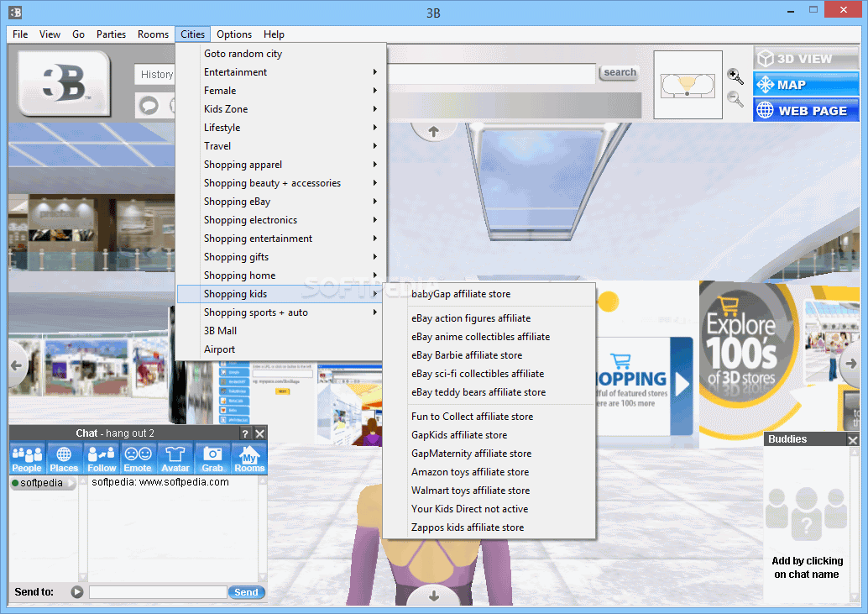Click the zoom in magnifier icon

(x=735, y=76)
